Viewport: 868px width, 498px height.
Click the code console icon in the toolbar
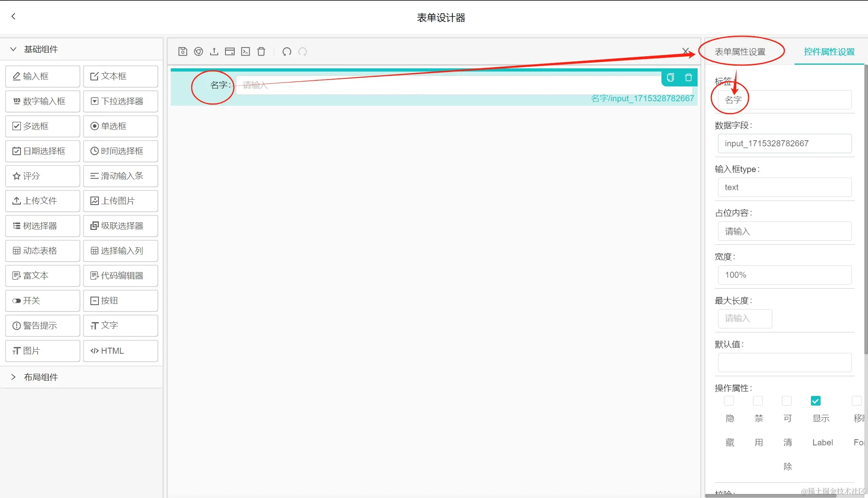click(246, 51)
